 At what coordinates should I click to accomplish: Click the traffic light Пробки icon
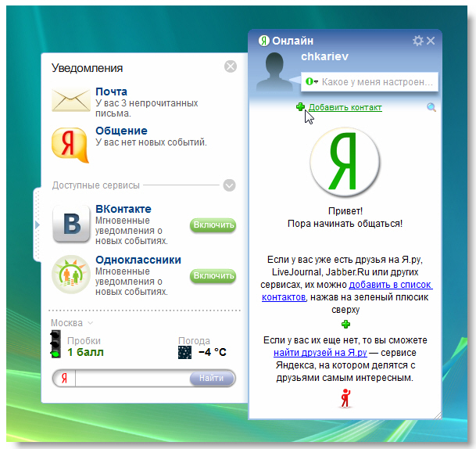55,344
